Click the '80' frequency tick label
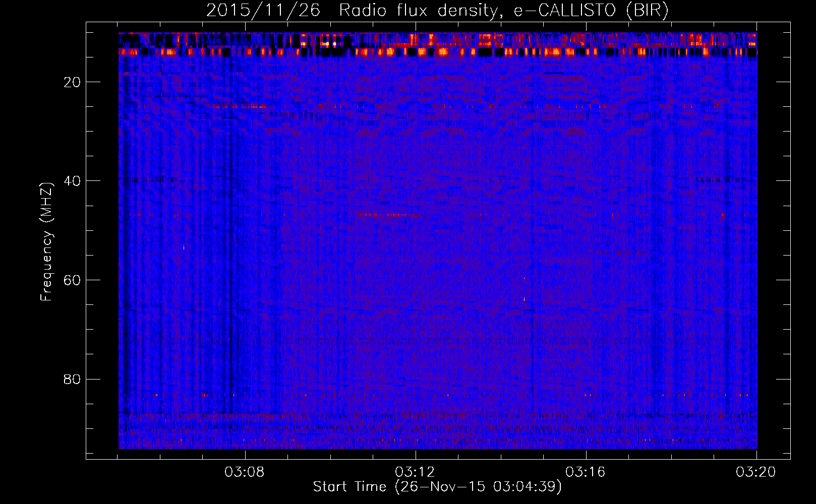Image resolution: width=816 pixels, height=504 pixels. pyautogui.click(x=73, y=379)
